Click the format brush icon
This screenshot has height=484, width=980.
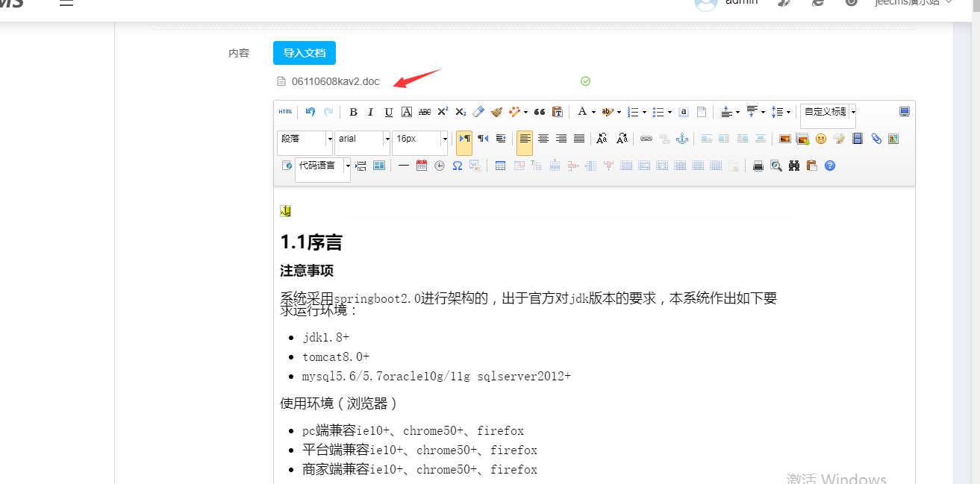click(496, 112)
